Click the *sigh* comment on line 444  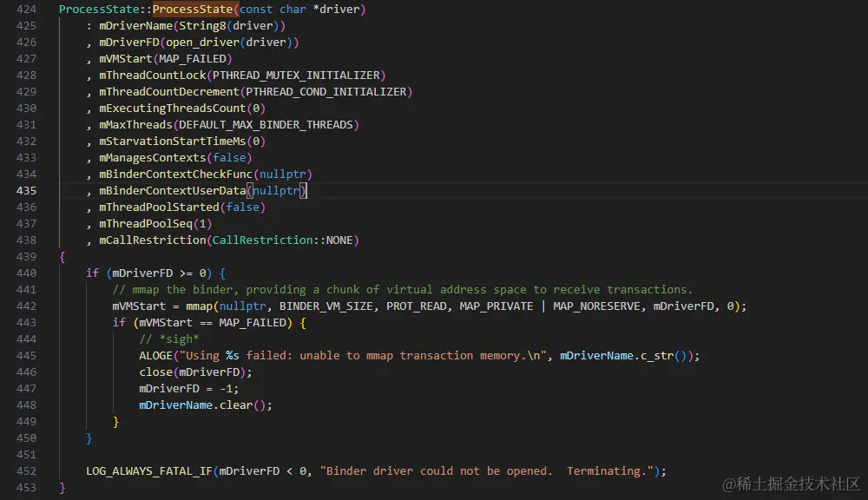click(169, 339)
